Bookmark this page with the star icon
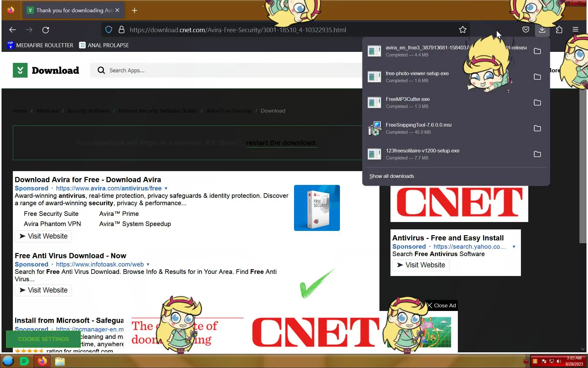 tap(462, 30)
